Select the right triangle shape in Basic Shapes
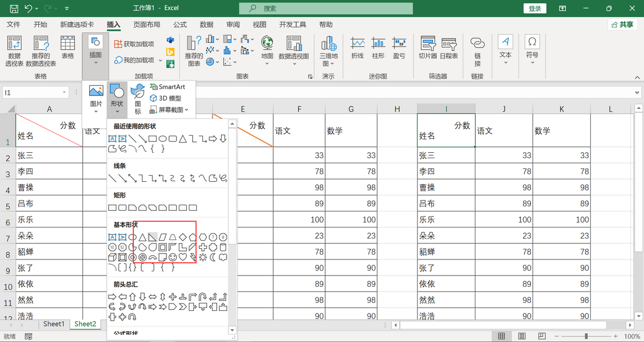Viewport: 644px width, 342px height. click(x=153, y=237)
